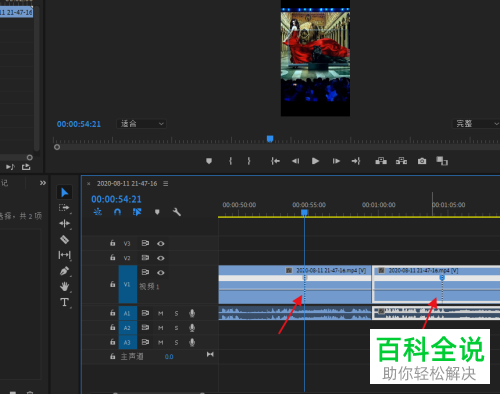The image size is (500, 394).
Task: Select the Track Select Forward tool
Action: 64,208
